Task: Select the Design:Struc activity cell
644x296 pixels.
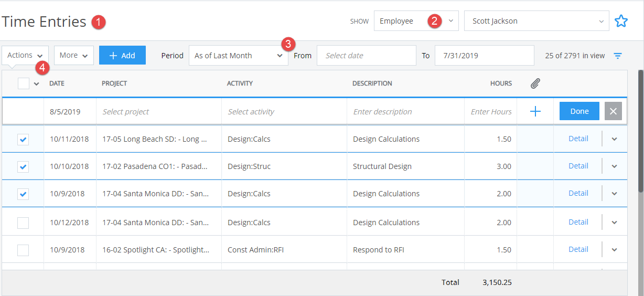Action: click(x=284, y=166)
